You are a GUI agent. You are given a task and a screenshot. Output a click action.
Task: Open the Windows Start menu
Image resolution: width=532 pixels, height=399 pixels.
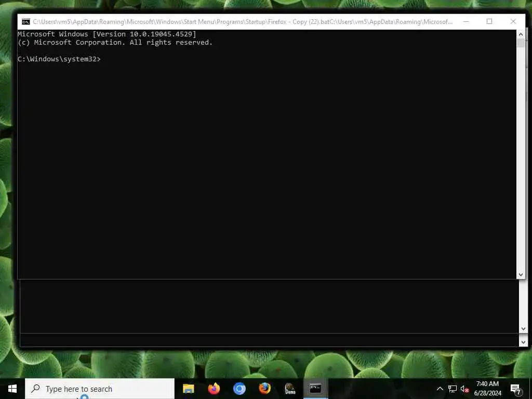pyautogui.click(x=12, y=389)
